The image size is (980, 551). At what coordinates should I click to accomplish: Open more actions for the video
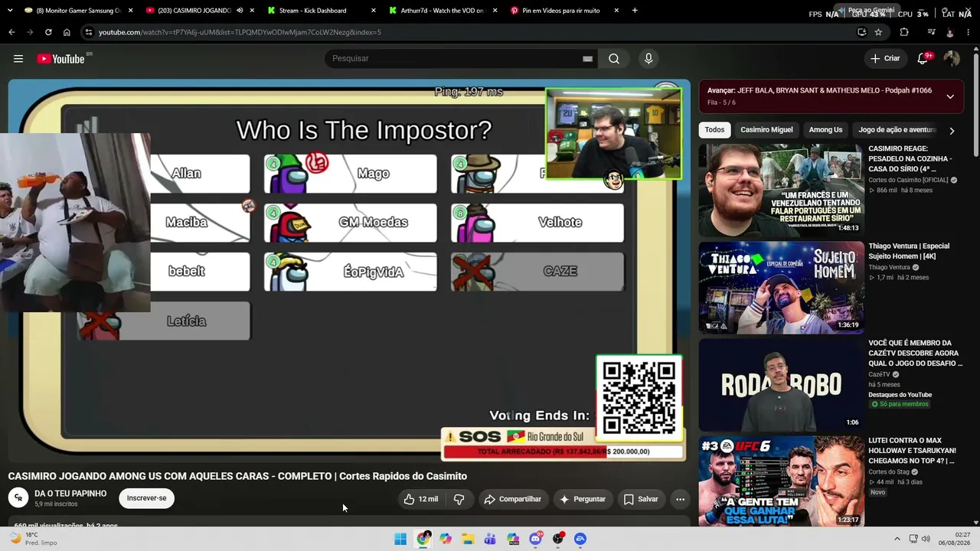(x=680, y=499)
